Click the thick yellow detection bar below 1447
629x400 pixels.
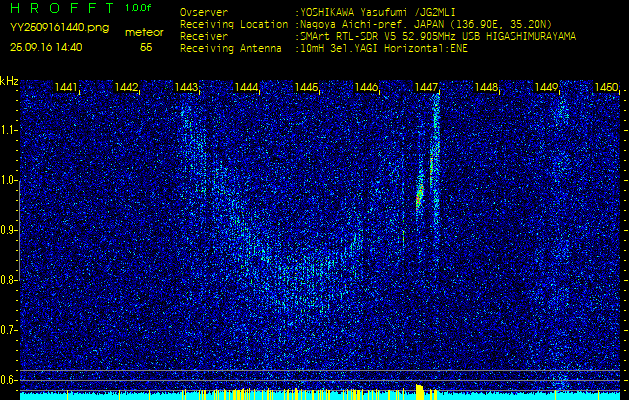(420, 392)
